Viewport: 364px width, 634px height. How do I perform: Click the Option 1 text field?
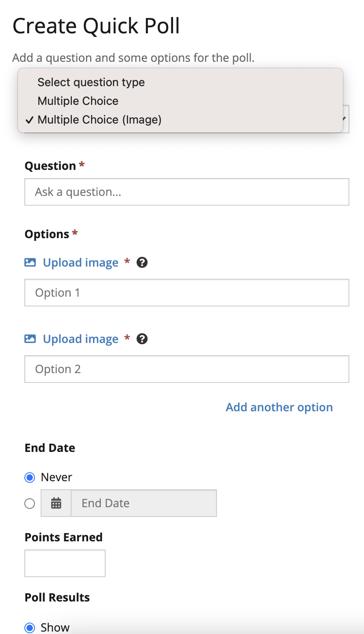click(x=187, y=293)
